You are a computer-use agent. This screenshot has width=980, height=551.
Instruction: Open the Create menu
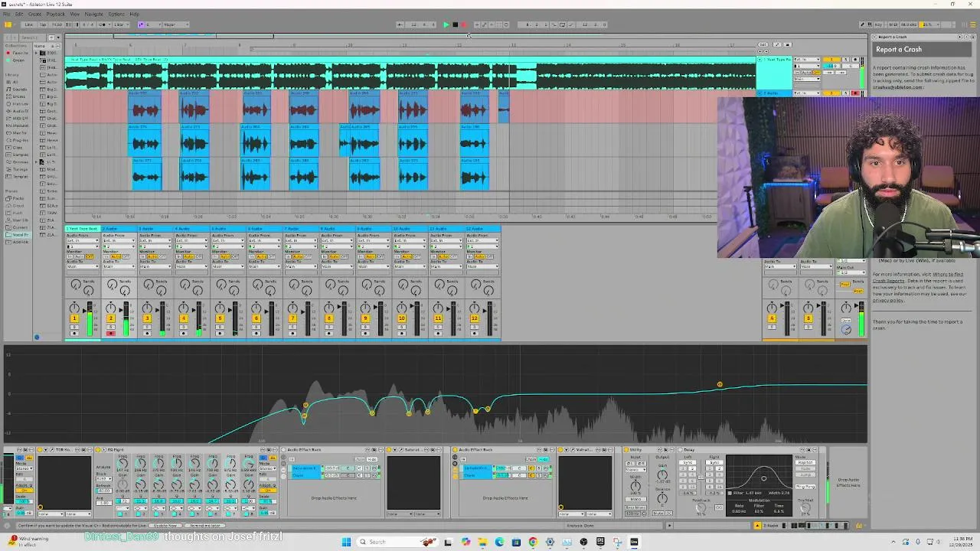[x=35, y=14]
